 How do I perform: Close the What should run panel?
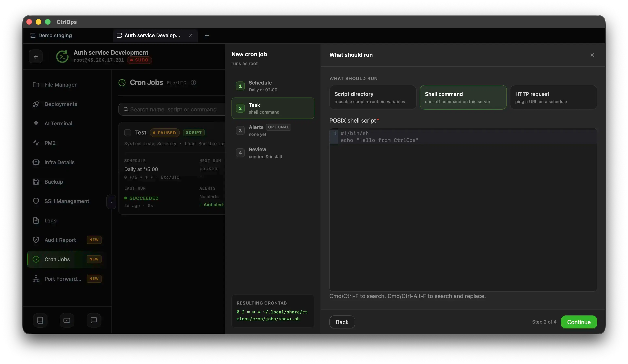point(592,55)
